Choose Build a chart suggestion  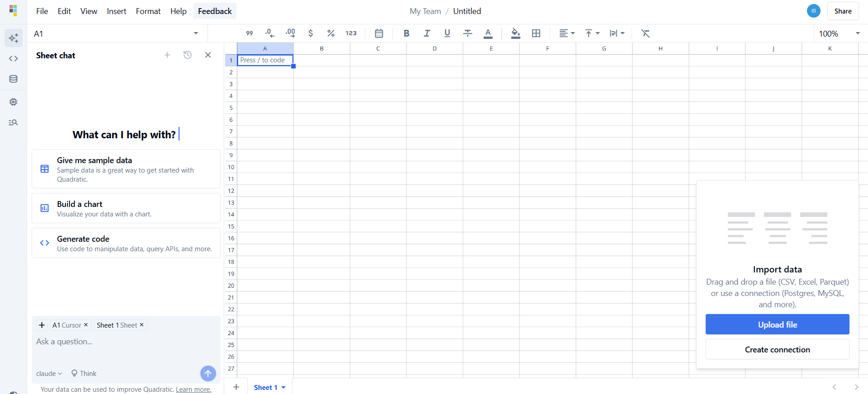coord(126,208)
